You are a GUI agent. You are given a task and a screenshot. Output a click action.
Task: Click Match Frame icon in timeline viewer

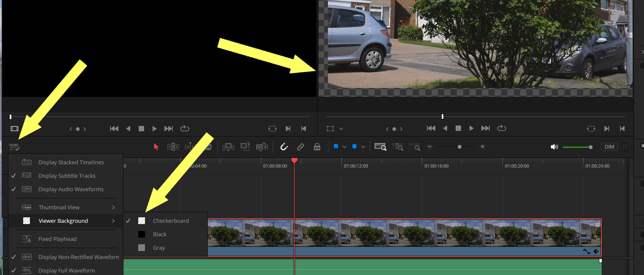[x=591, y=128]
